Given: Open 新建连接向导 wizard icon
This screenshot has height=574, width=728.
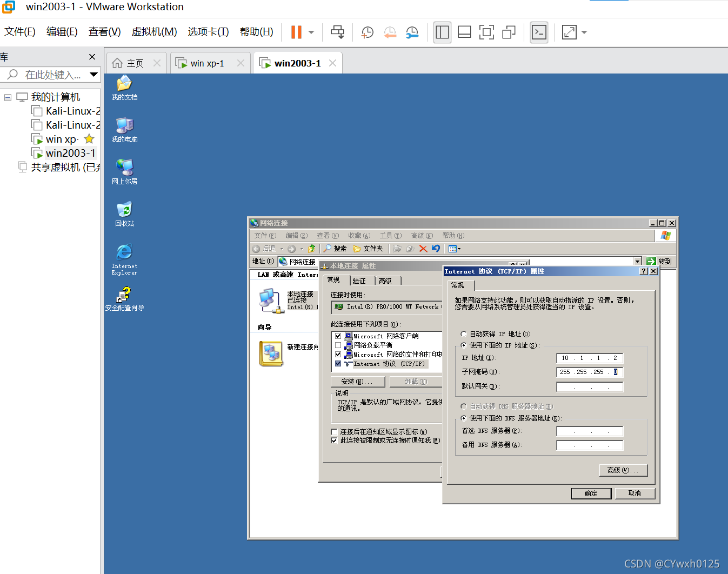Looking at the screenshot, I should click(x=271, y=353).
